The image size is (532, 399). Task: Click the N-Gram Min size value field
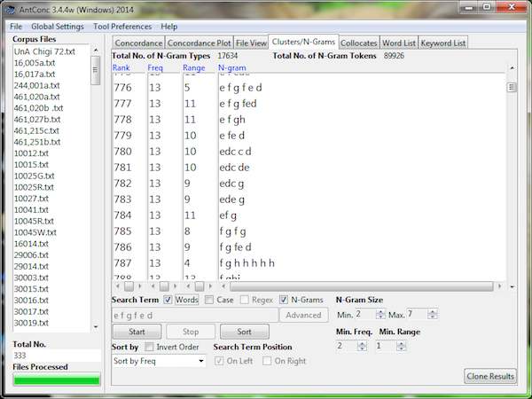365,314
